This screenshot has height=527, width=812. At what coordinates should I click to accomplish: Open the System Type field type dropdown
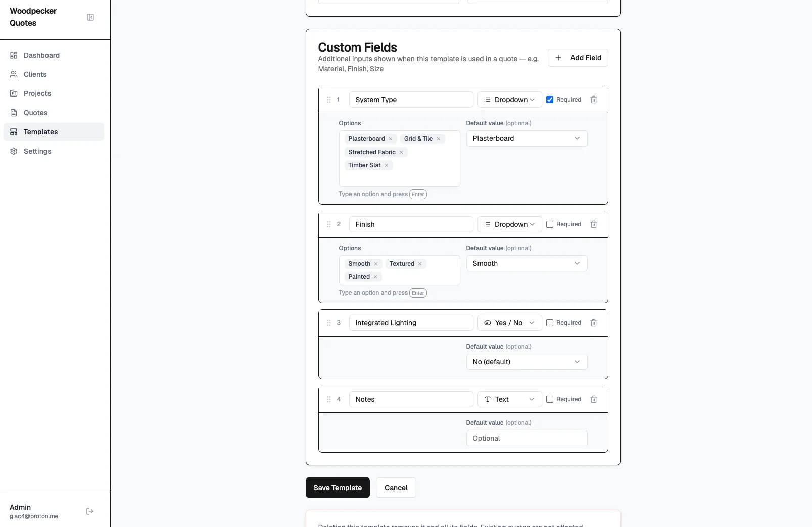tap(509, 100)
